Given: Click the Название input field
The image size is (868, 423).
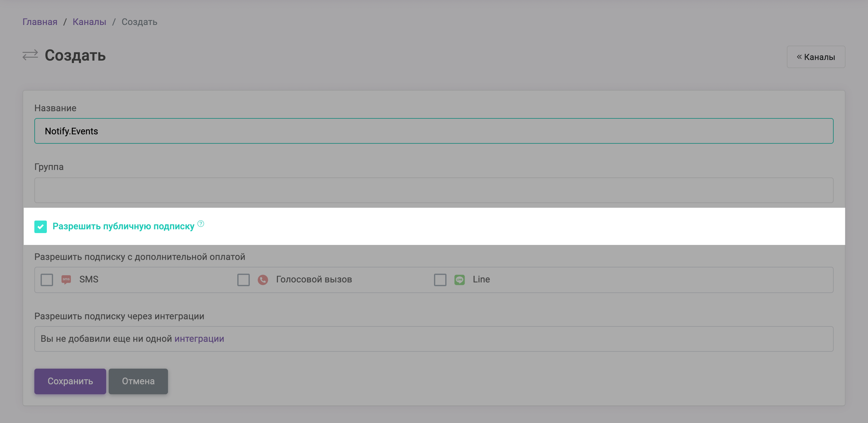Looking at the screenshot, I should coord(434,131).
